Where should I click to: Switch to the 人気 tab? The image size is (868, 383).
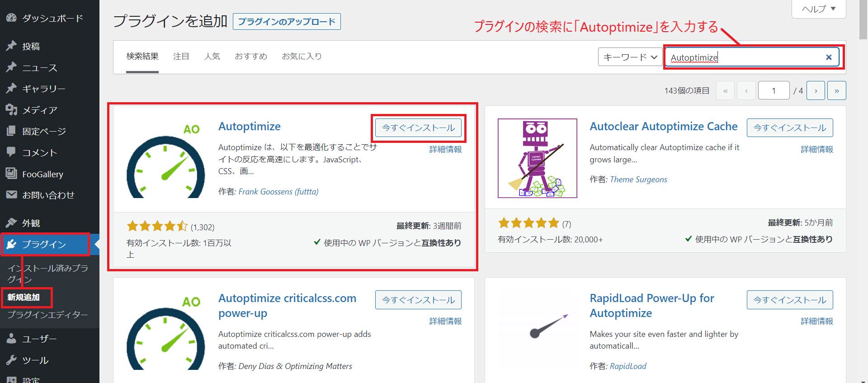coord(212,57)
